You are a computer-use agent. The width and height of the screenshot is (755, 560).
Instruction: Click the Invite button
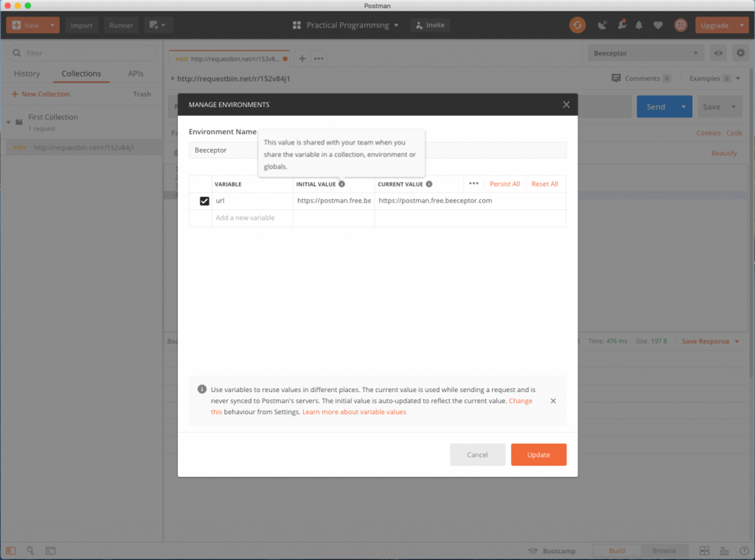coord(430,25)
